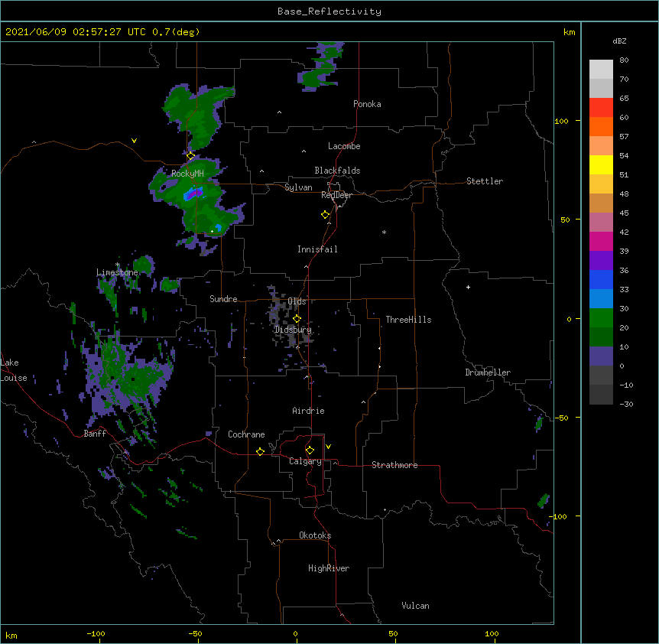Select the red legend swatch below 65

click(601, 108)
